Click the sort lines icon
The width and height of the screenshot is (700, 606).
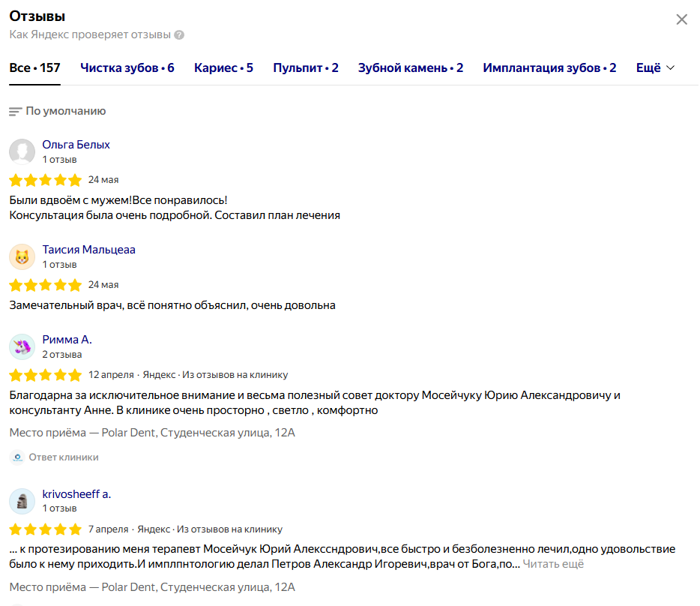[x=15, y=111]
